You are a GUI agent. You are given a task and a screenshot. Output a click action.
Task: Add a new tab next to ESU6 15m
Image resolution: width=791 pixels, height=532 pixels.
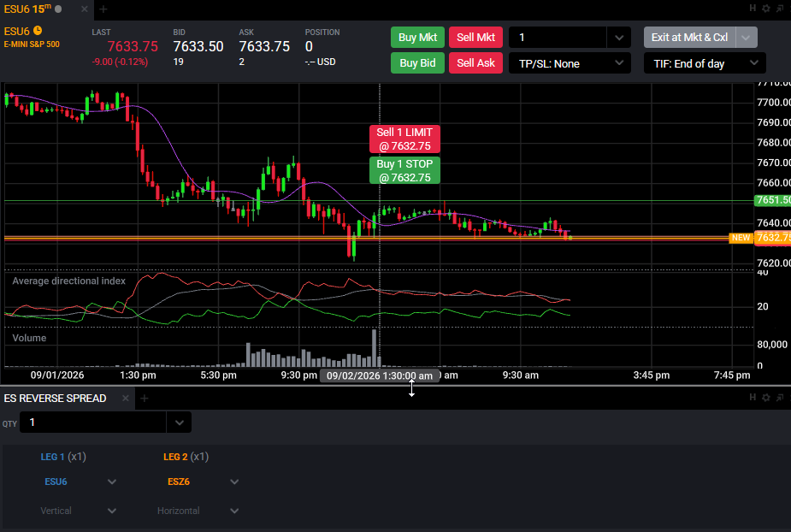tap(103, 9)
